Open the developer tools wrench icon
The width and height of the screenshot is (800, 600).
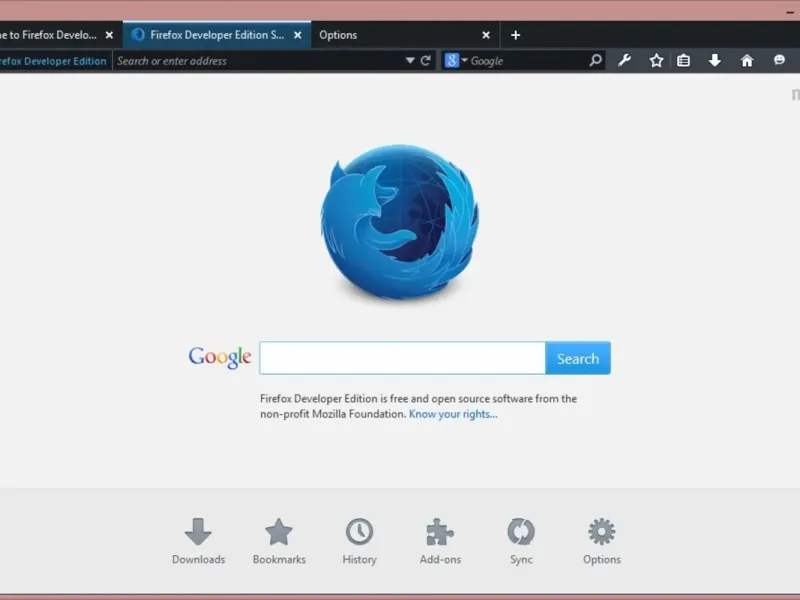pos(624,61)
